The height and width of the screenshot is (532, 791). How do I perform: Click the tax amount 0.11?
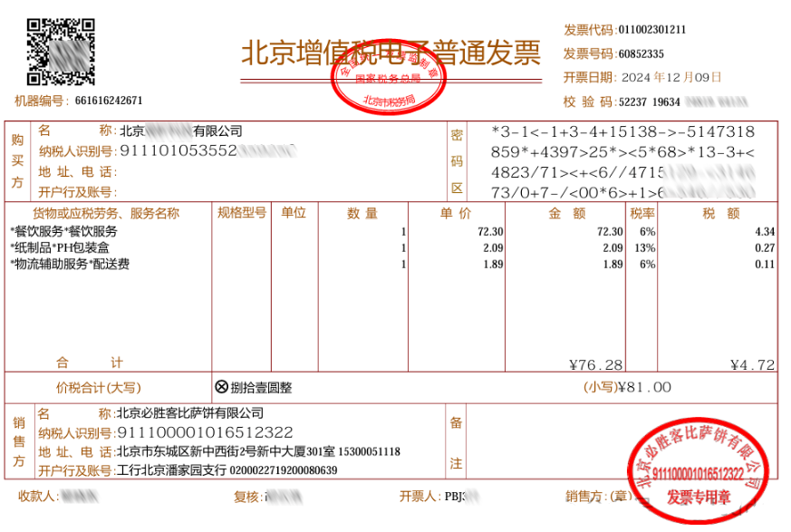click(x=765, y=264)
